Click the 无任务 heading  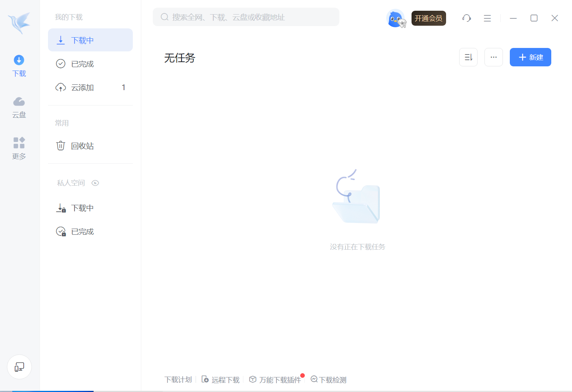180,58
